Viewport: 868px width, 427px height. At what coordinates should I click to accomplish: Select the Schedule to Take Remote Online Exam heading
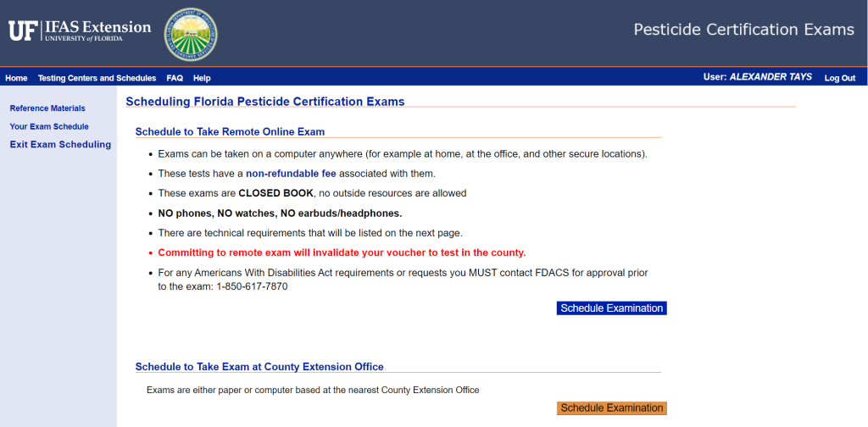230,131
